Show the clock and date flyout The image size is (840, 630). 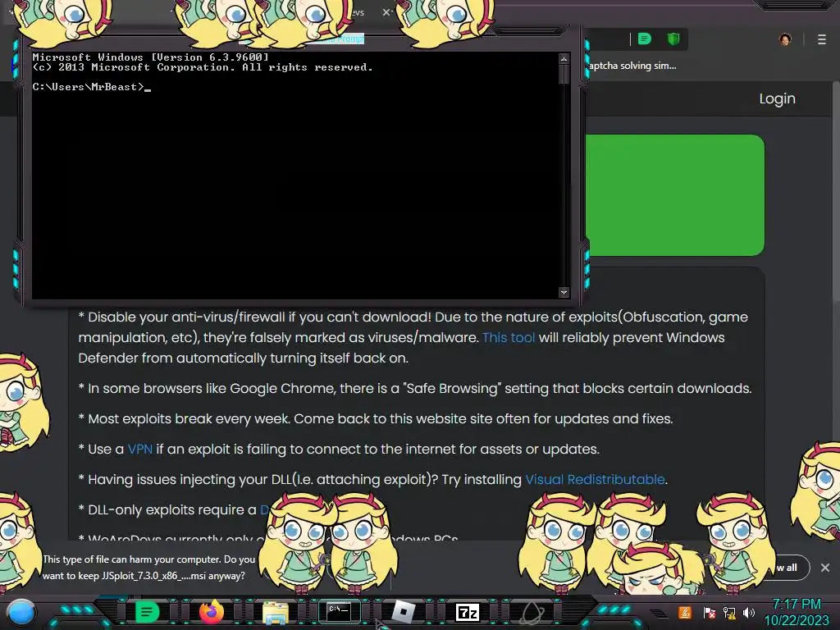796,612
